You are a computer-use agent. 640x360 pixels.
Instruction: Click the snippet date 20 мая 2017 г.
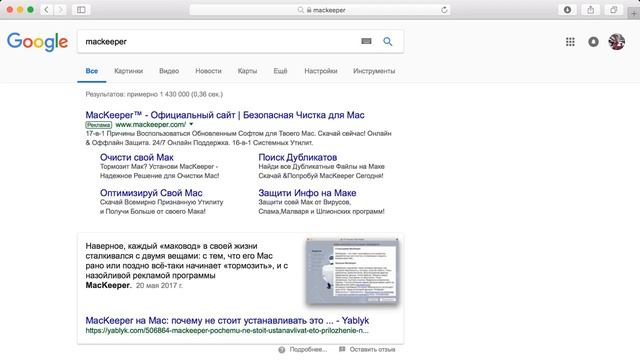click(x=159, y=285)
